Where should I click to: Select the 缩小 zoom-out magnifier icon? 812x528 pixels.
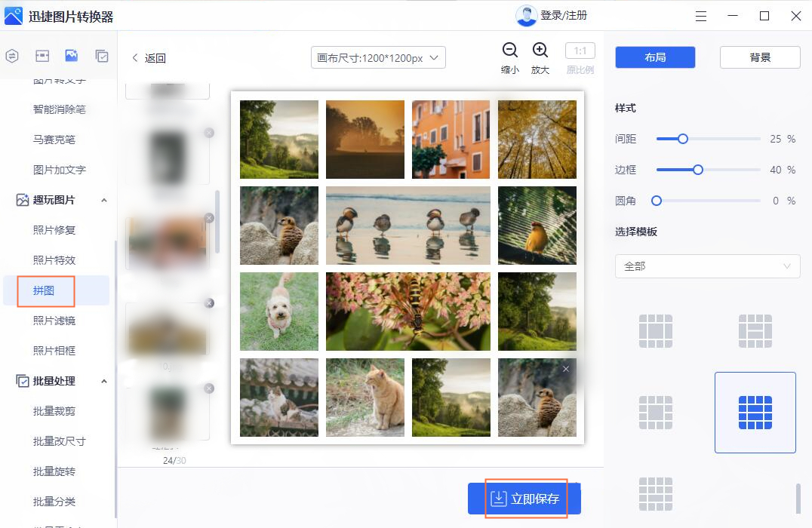click(510, 51)
